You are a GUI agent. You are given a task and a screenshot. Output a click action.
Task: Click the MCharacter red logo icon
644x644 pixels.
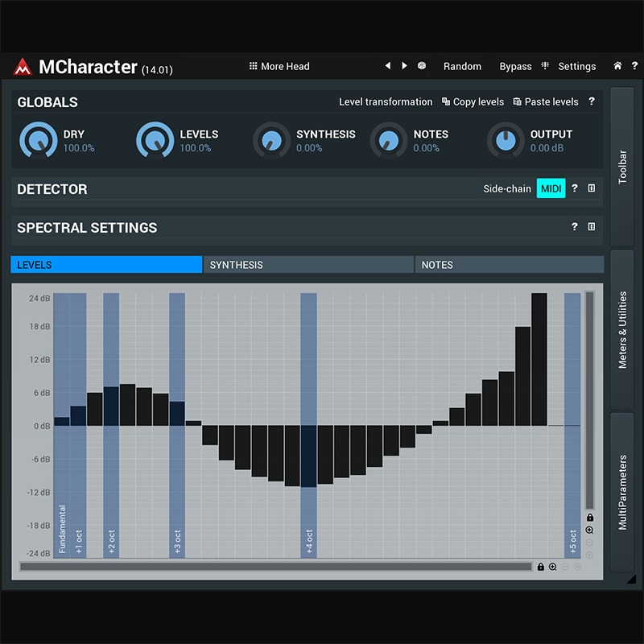(23, 67)
